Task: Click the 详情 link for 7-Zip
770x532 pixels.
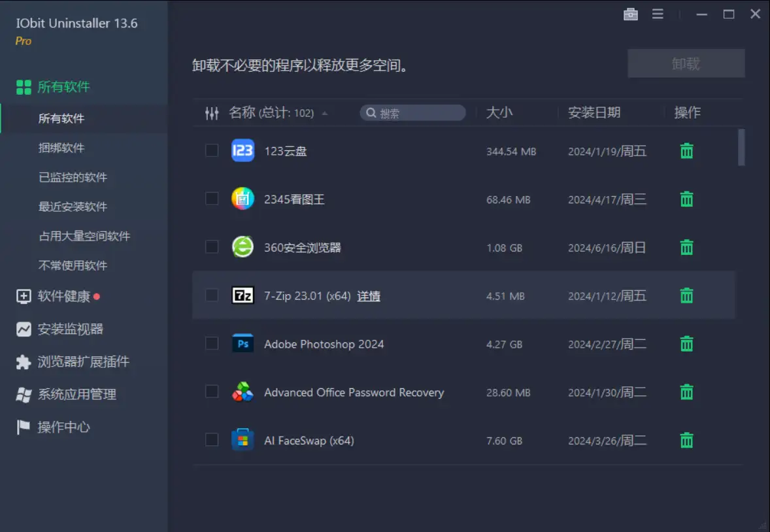Action: click(x=369, y=296)
